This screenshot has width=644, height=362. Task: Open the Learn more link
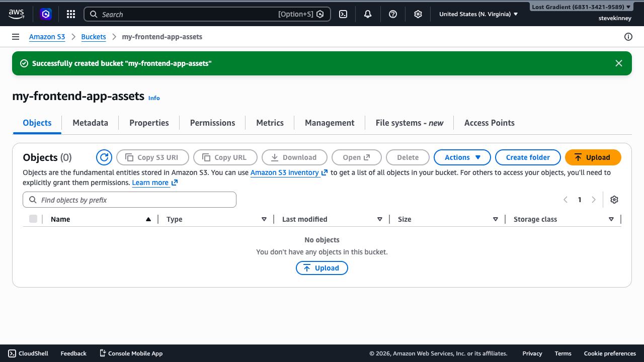[x=154, y=183]
